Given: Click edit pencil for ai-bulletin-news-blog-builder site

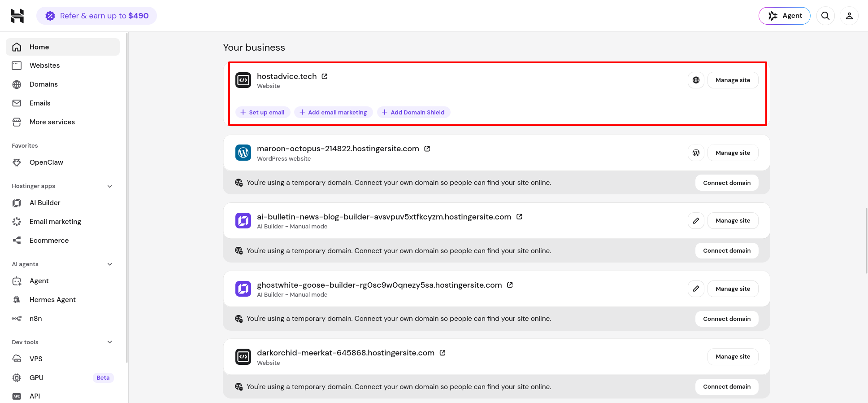Looking at the screenshot, I should (696, 221).
